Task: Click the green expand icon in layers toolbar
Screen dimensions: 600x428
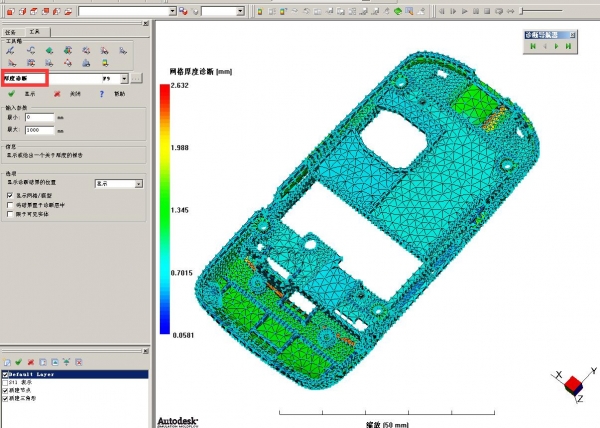Action: 67,362
